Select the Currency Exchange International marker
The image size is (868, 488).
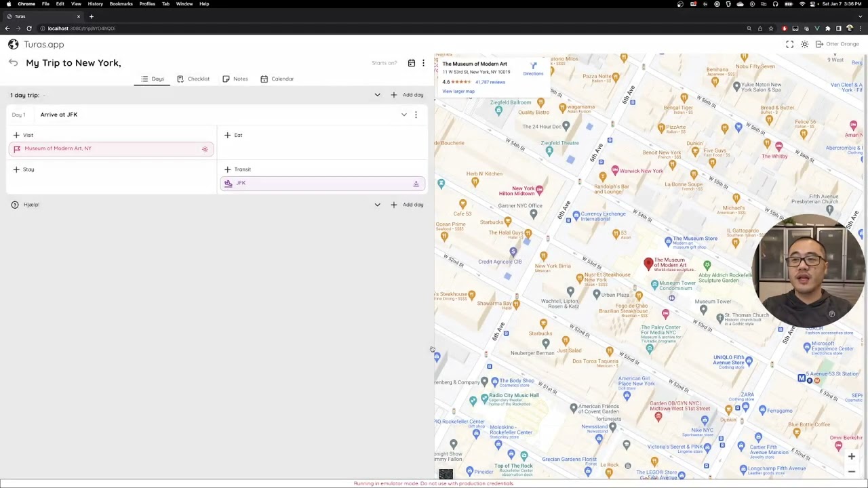point(576,216)
